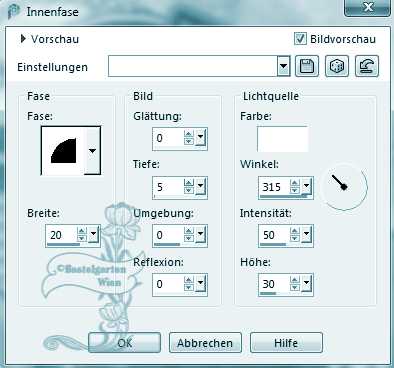Increase Glättung with the up spinner

pos(189,134)
